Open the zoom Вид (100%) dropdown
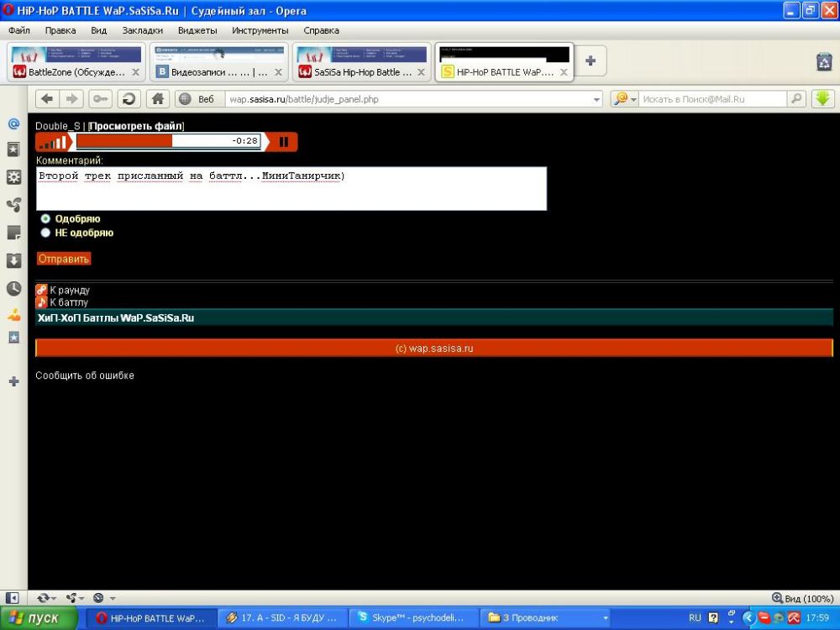 coord(802,598)
